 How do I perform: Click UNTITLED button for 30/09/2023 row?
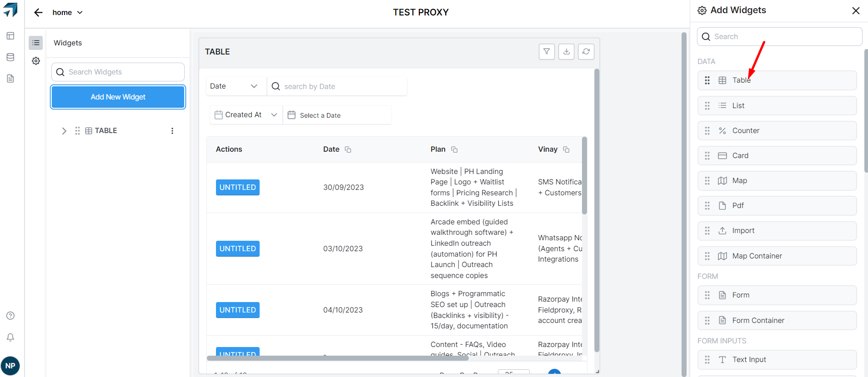pos(237,187)
